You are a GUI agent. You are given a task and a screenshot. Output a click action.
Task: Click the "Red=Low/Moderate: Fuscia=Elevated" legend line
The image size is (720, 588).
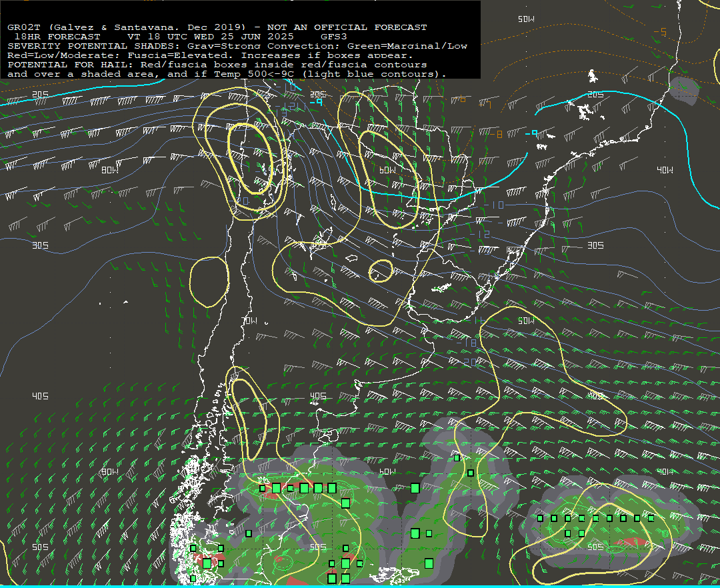click(210, 55)
